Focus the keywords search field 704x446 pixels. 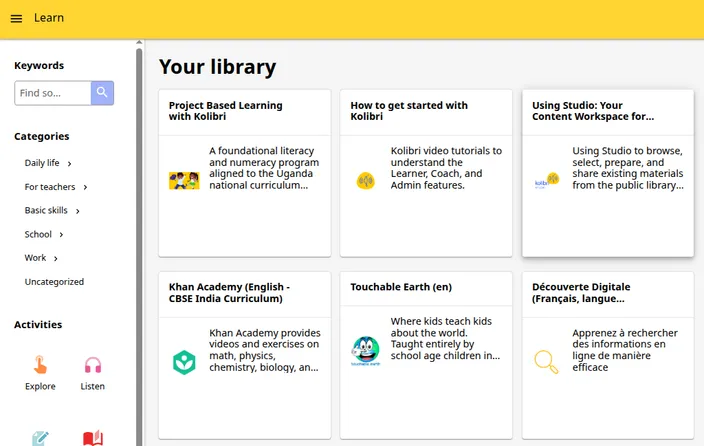pos(53,93)
